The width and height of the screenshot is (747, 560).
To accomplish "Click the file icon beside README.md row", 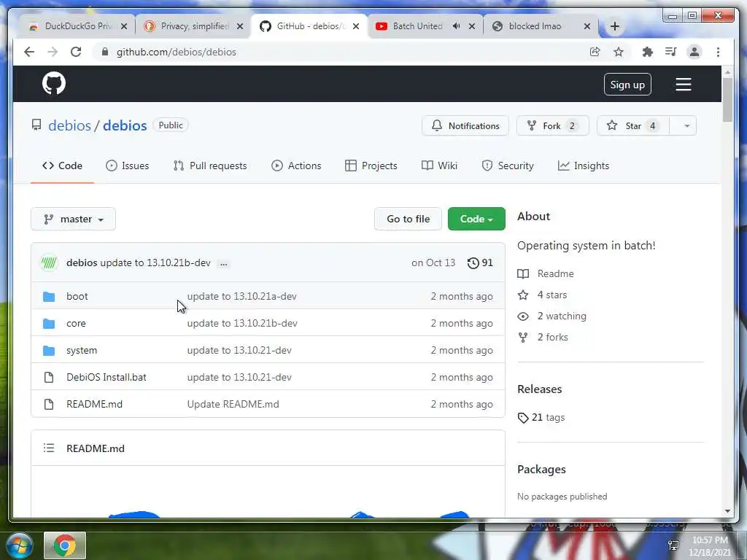I will 49,404.
